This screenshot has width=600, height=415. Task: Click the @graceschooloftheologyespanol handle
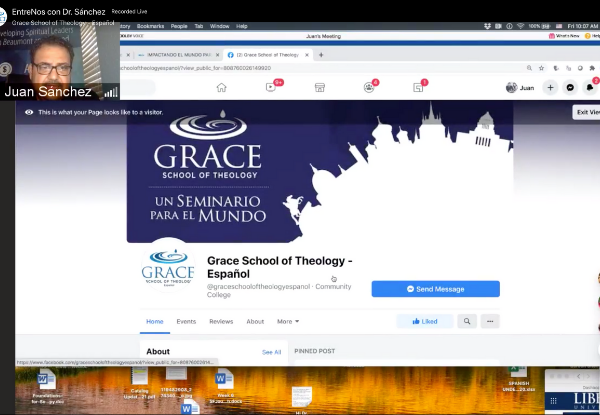(x=258, y=286)
